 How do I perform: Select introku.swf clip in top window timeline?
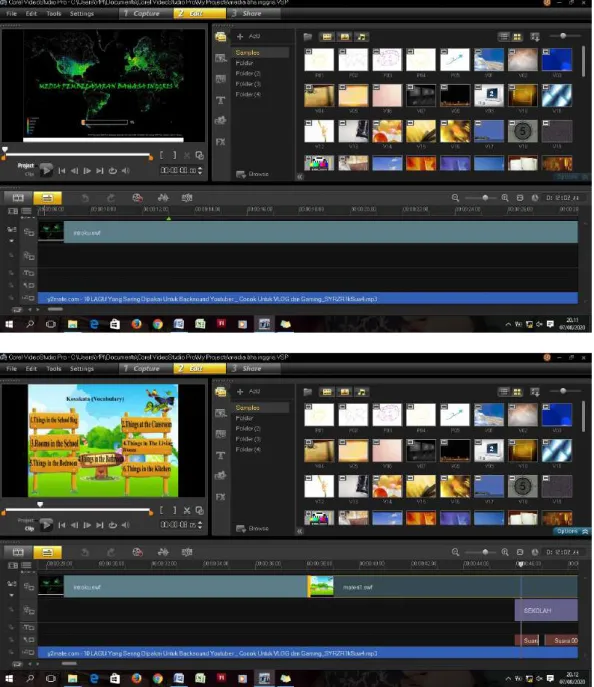coord(308,232)
